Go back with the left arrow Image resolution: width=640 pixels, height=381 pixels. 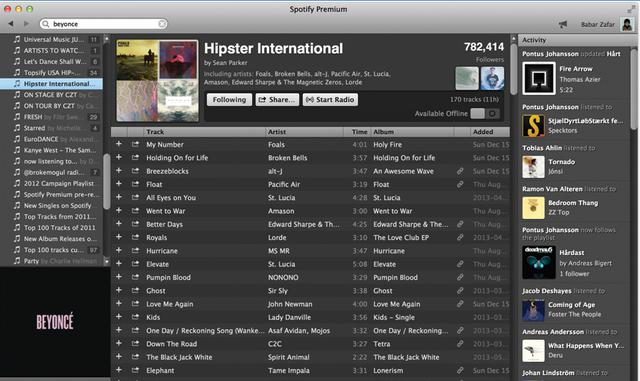[11, 24]
